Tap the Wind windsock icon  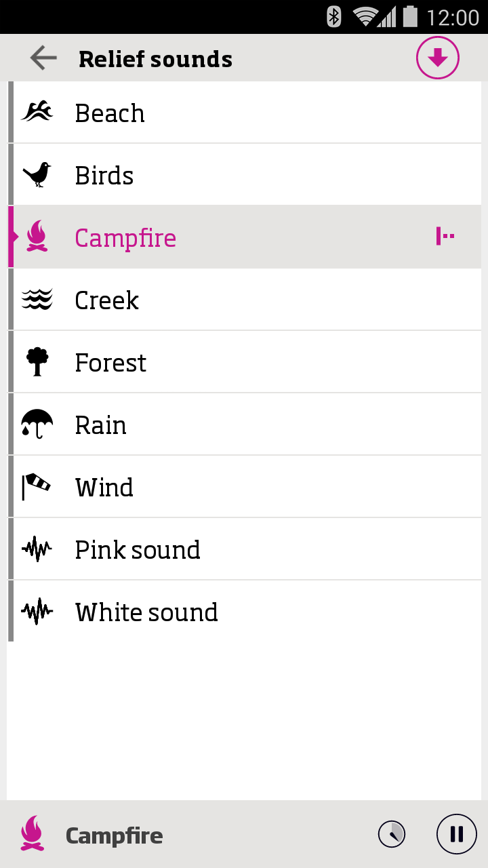[37, 487]
